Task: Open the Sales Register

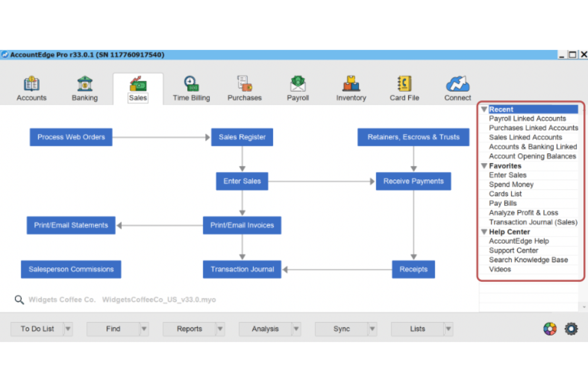Action: (x=242, y=137)
